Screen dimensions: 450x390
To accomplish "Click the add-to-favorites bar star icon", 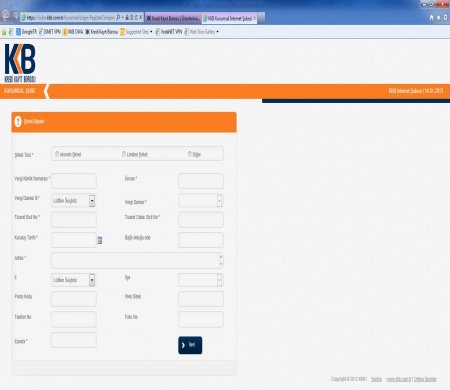I will (x=4, y=32).
